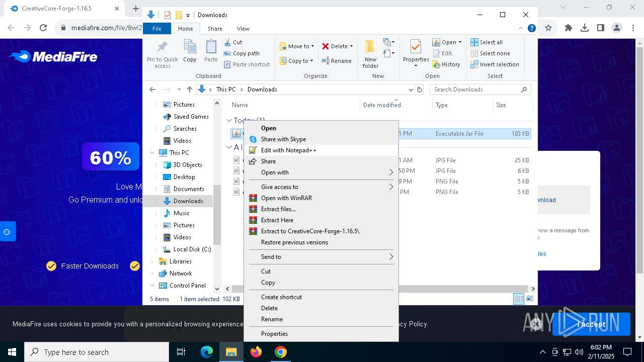644x362 pixels.
Task: Open Windows Start menu
Action: pos(12,352)
